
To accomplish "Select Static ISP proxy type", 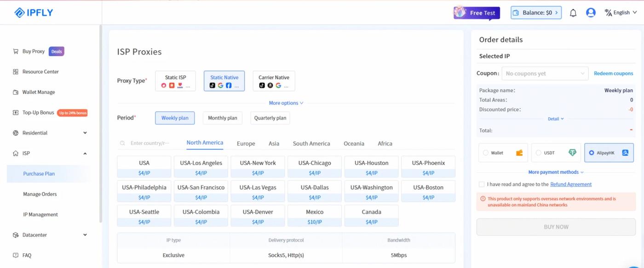I will (x=175, y=81).
